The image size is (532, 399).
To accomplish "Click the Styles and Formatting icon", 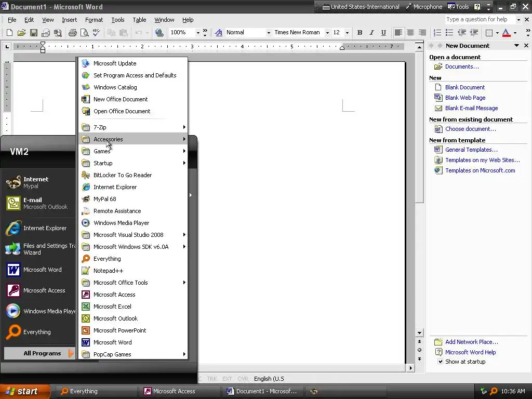I will point(219,33).
